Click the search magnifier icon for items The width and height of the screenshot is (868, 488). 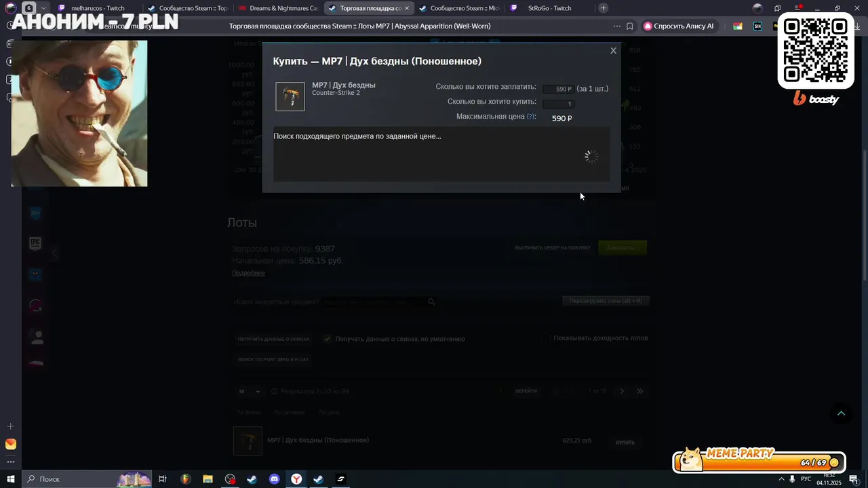click(x=431, y=302)
